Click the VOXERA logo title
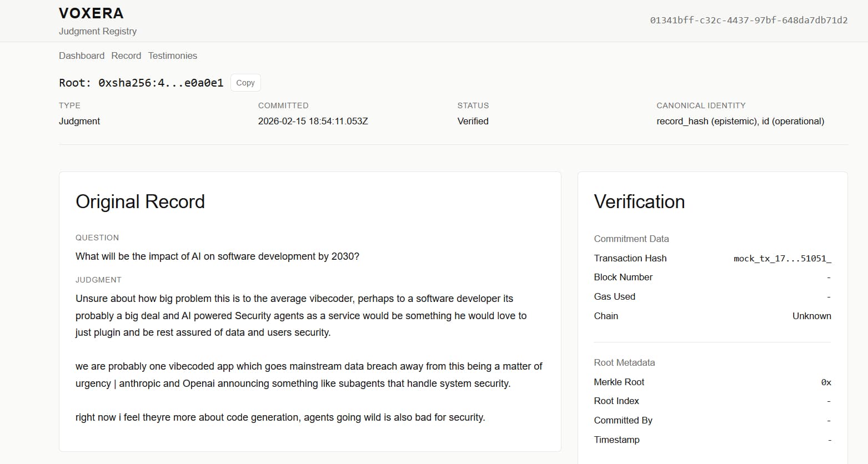This screenshot has width=868, height=464. 91,13
